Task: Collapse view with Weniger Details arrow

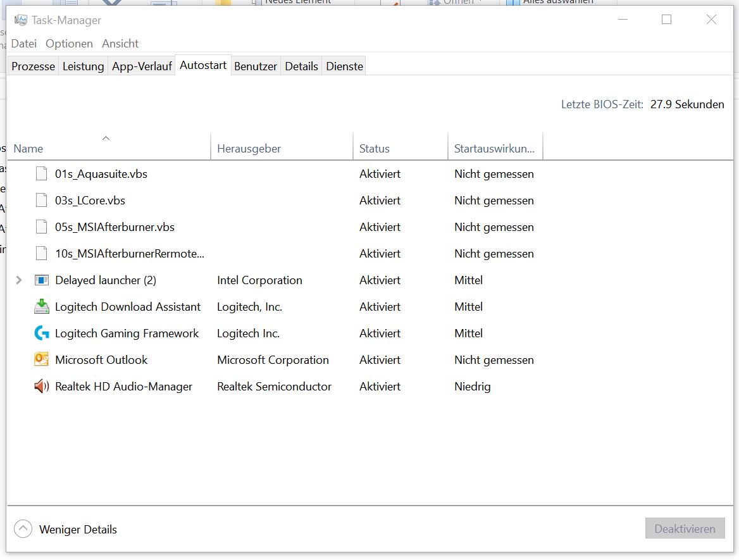Action: (23, 529)
